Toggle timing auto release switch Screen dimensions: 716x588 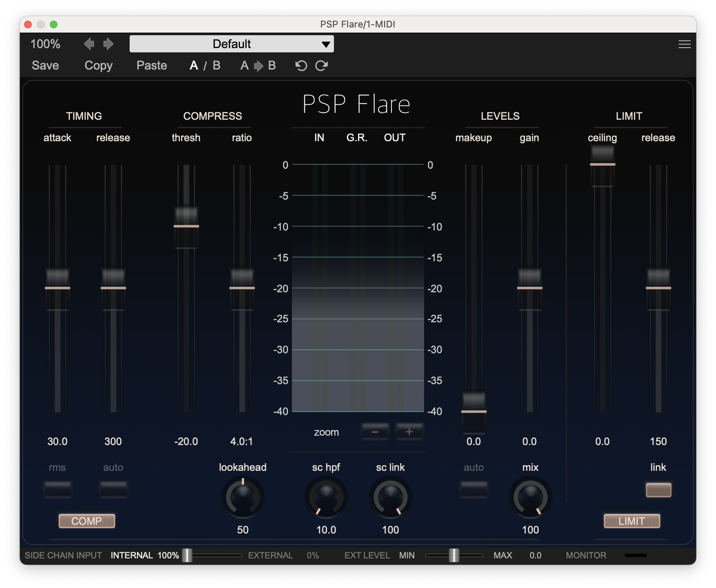click(113, 489)
